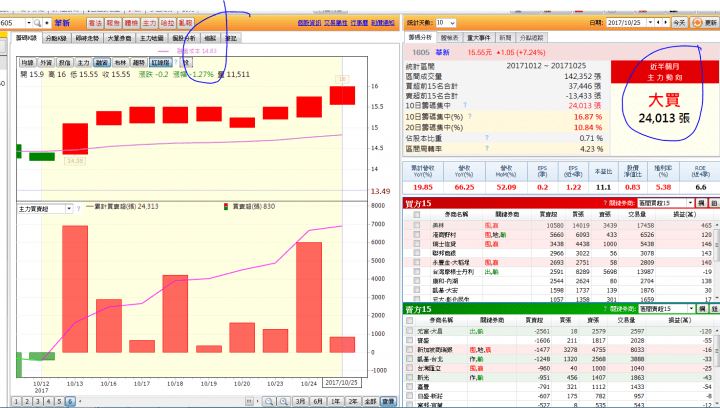Click help icon in 賣方15 header

[x=605, y=309]
